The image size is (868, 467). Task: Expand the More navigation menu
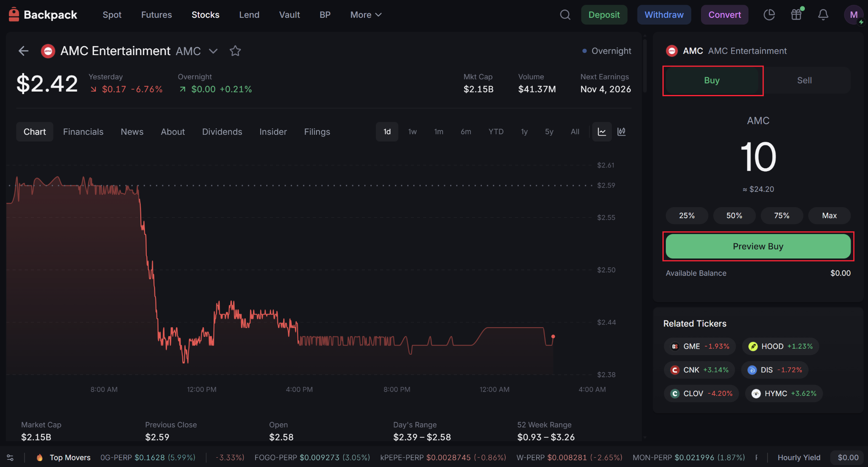366,15
